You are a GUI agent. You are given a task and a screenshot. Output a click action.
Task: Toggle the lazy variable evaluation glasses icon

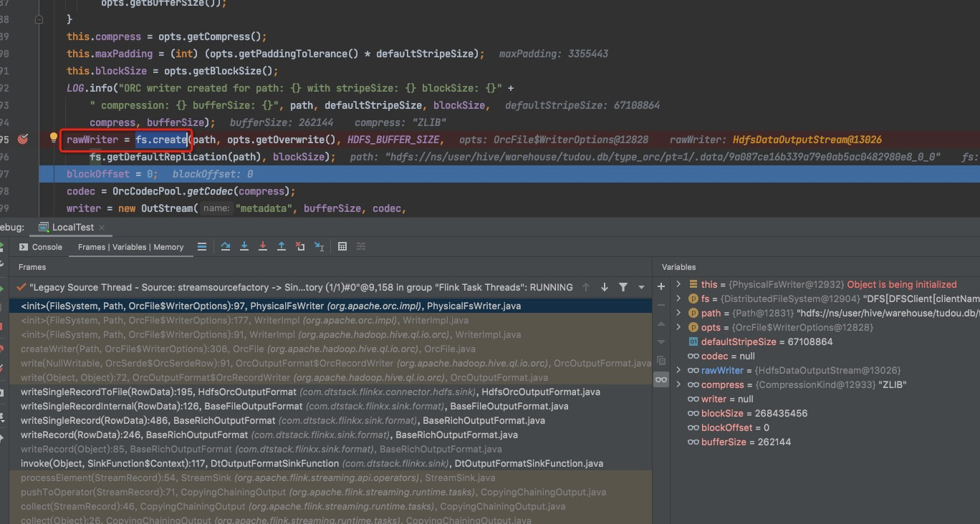pyautogui.click(x=660, y=380)
